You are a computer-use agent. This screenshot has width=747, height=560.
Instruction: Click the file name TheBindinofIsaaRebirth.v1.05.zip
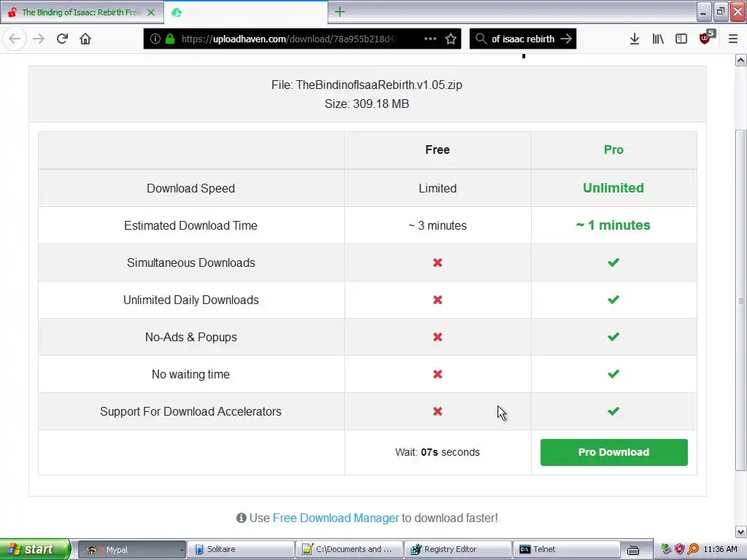click(379, 85)
